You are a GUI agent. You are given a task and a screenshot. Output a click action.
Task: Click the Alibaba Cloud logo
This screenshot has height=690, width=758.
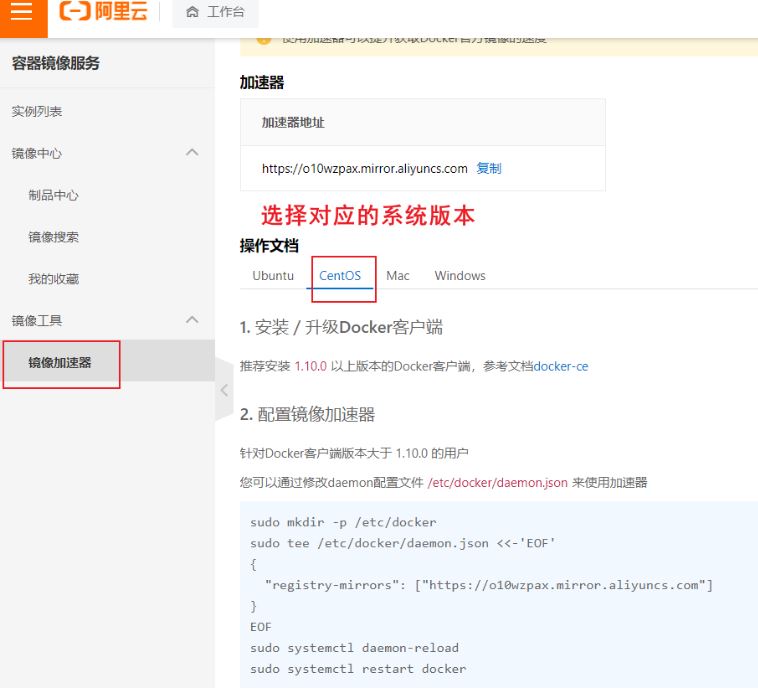103,11
